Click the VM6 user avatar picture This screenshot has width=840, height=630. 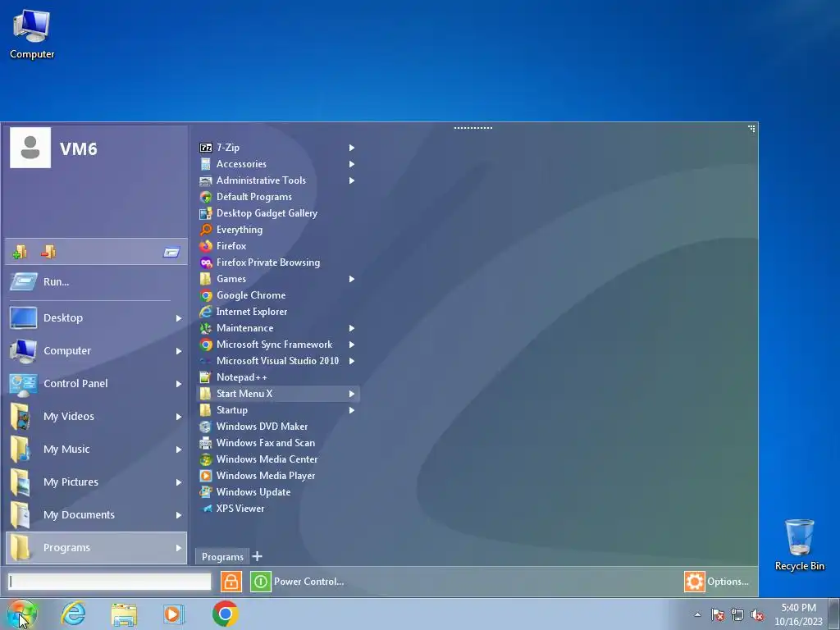point(30,148)
